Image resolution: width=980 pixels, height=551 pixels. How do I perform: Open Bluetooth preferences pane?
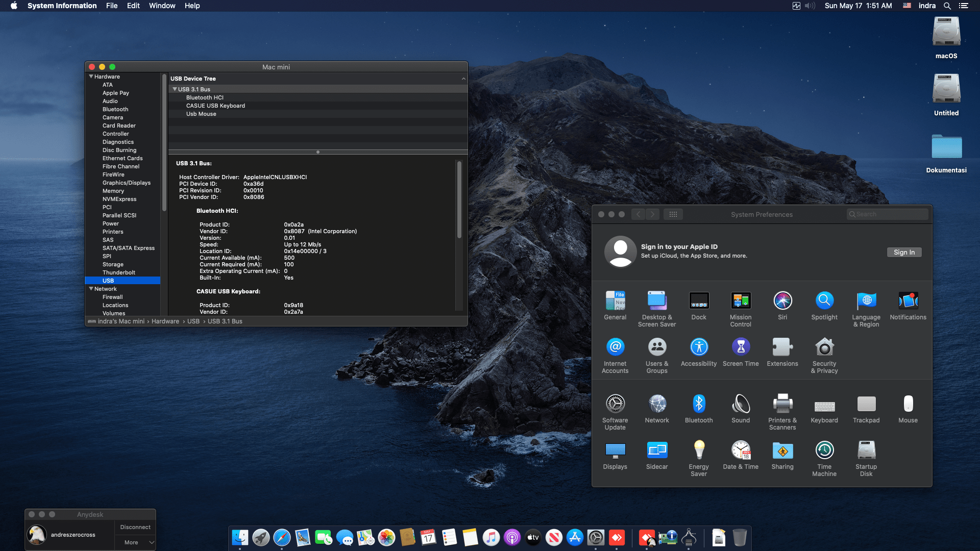click(x=699, y=408)
